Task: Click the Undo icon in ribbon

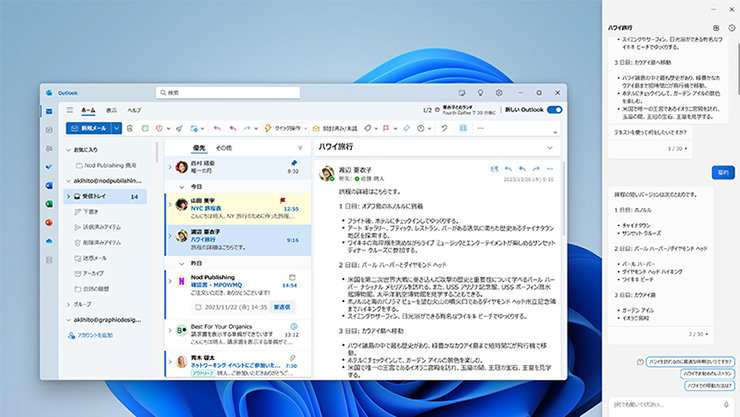Action: (x=444, y=128)
